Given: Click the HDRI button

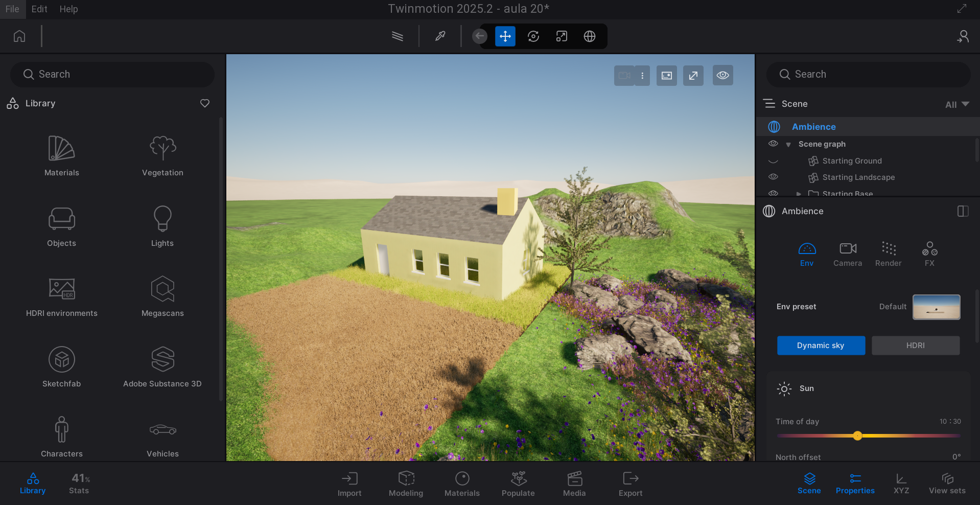Looking at the screenshot, I should (915, 346).
